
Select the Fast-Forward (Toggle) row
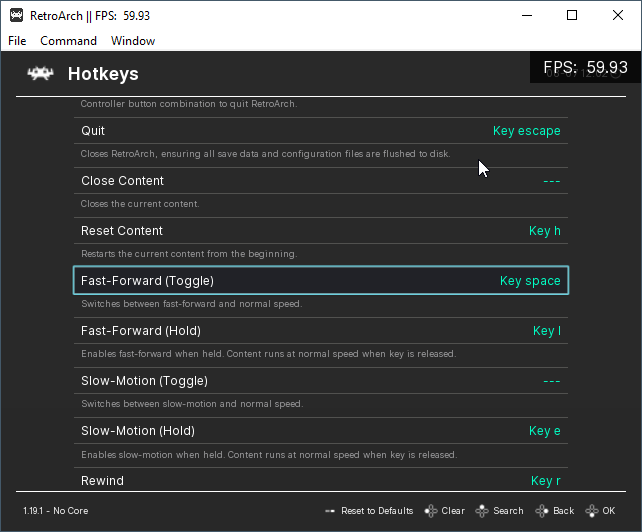point(321,281)
